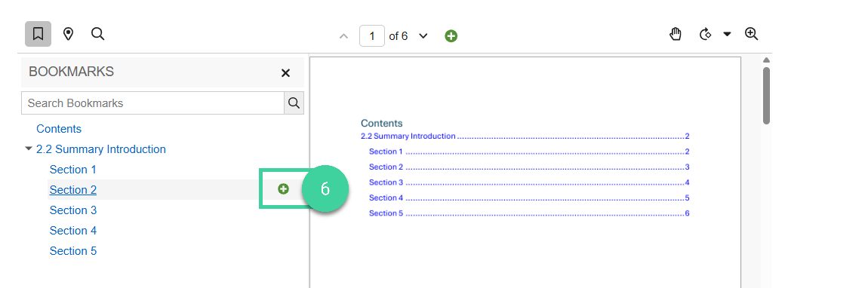Open the Contents bookmark

tap(59, 129)
